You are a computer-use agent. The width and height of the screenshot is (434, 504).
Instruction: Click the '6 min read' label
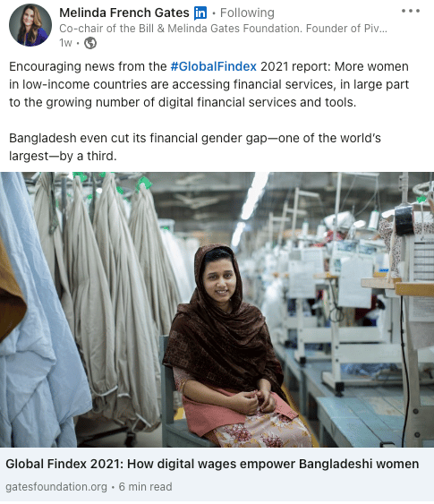click(x=145, y=487)
